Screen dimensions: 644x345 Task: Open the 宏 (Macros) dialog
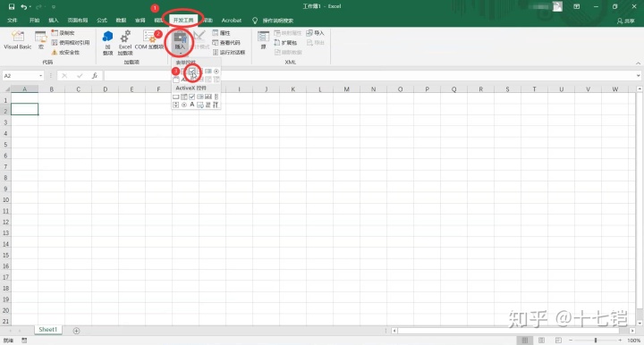click(40, 40)
